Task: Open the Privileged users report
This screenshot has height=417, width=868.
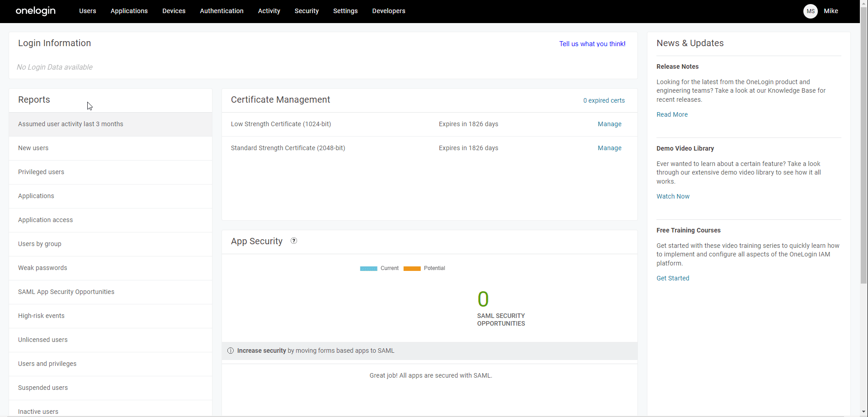Action: coord(41,172)
